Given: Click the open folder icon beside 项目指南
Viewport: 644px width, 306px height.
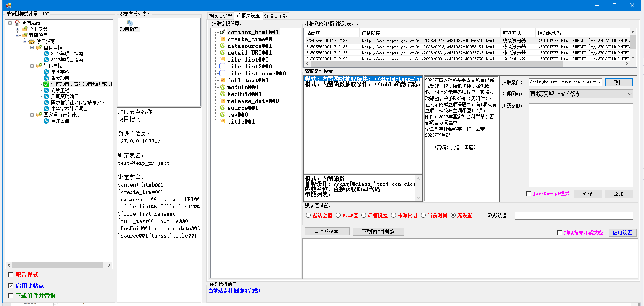Looking at the screenshot, I should tap(32, 41).
